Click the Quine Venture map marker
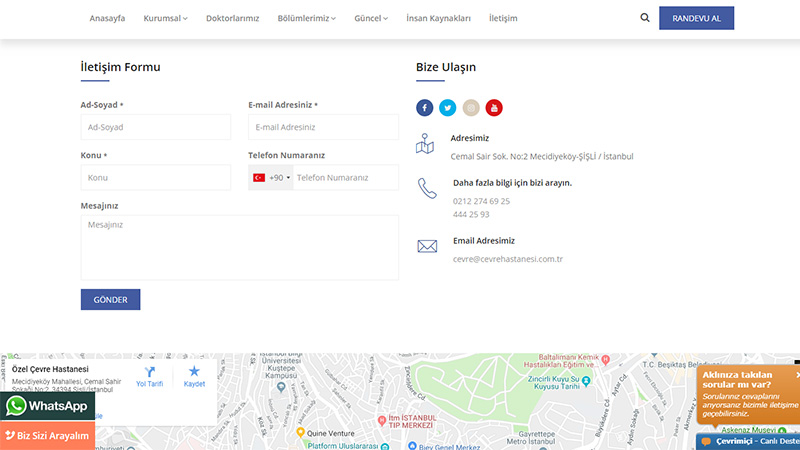Viewport: 800px width, 450px height. point(301,433)
